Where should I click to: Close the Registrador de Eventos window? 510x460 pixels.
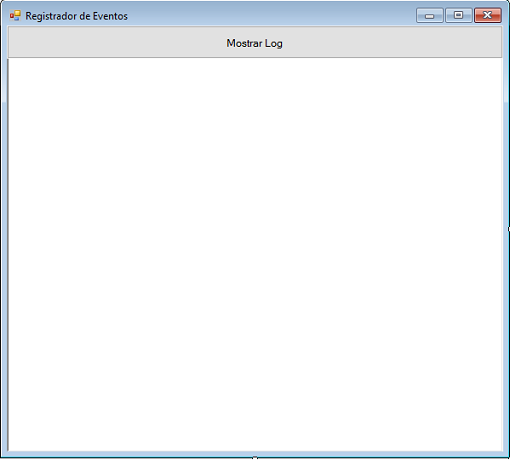pos(488,15)
